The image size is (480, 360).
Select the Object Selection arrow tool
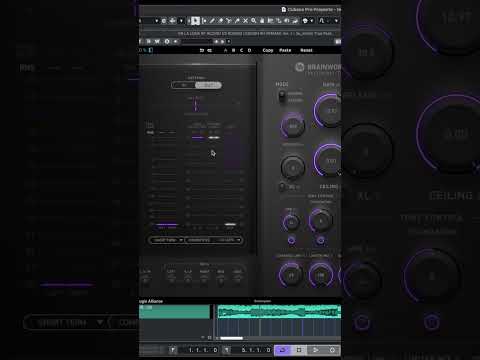(195, 21)
